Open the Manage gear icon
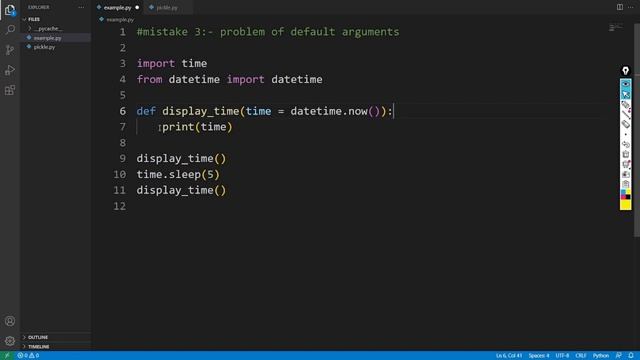The width and height of the screenshot is (640, 360). [x=10, y=340]
